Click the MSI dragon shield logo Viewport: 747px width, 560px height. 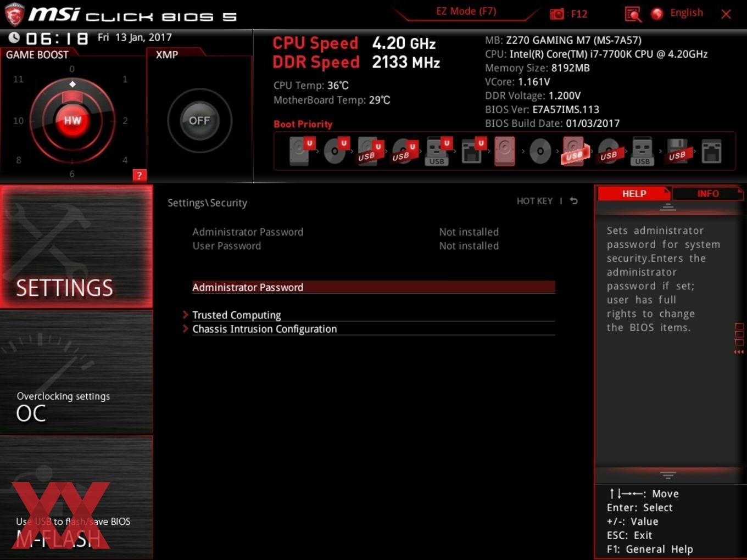[14, 14]
